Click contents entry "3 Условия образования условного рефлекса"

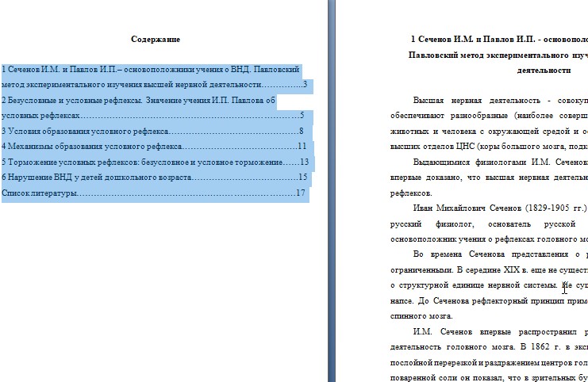click(87, 131)
